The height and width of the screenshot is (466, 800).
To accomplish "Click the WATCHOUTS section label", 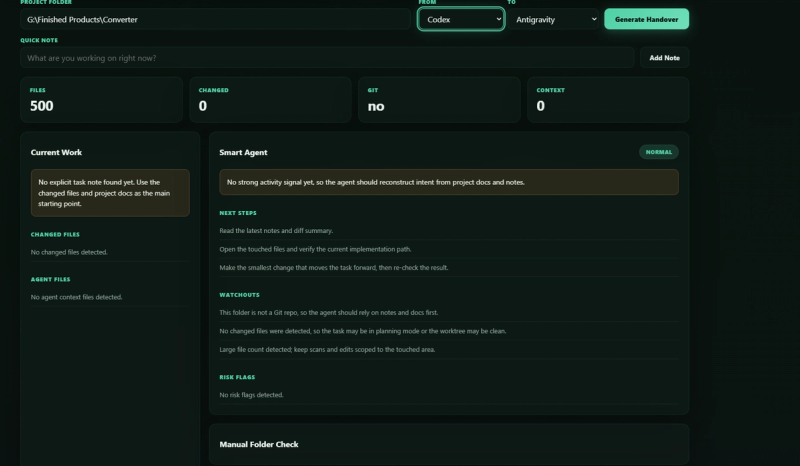I will [x=239, y=295].
